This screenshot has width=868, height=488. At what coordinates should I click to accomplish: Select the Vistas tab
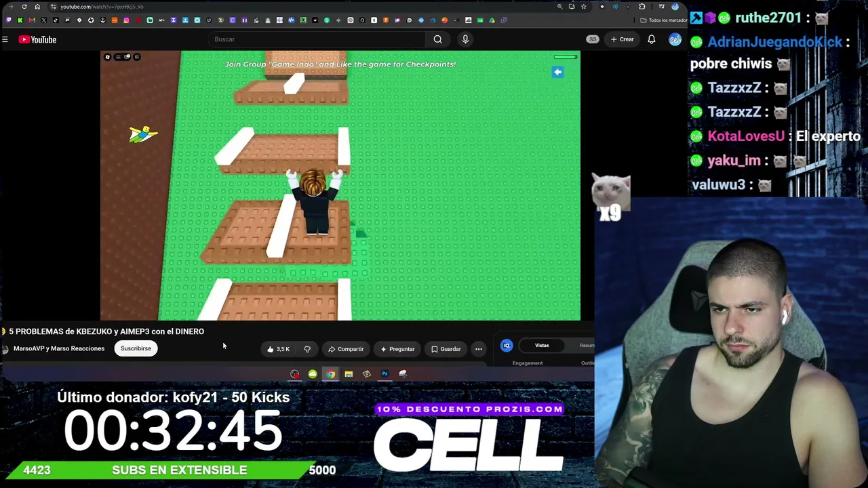tap(542, 346)
